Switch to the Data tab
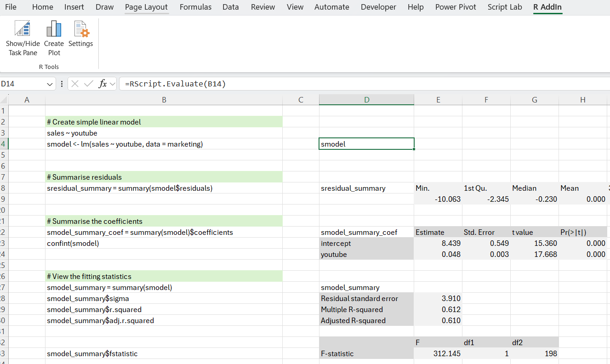The height and width of the screenshot is (364, 610). (x=231, y=7)
